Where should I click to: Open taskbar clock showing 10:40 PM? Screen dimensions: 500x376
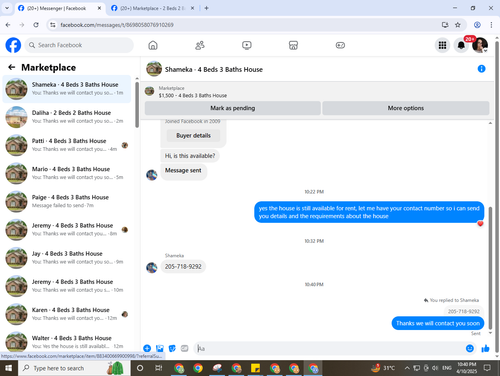[466, 368]
